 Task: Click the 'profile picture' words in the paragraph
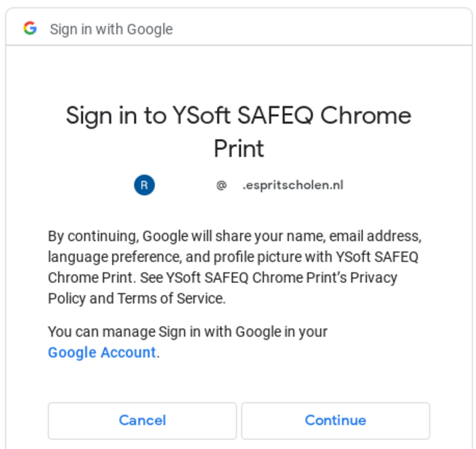pos(254,257)
